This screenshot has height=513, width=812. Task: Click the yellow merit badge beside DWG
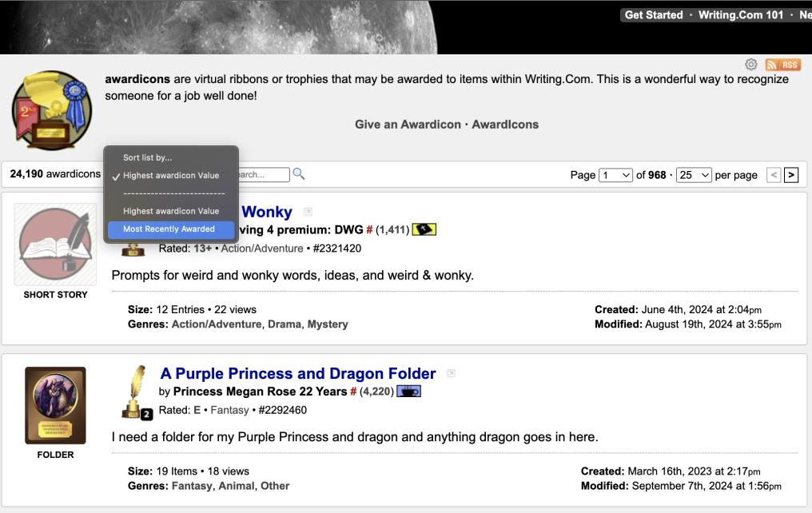point(424,229)
